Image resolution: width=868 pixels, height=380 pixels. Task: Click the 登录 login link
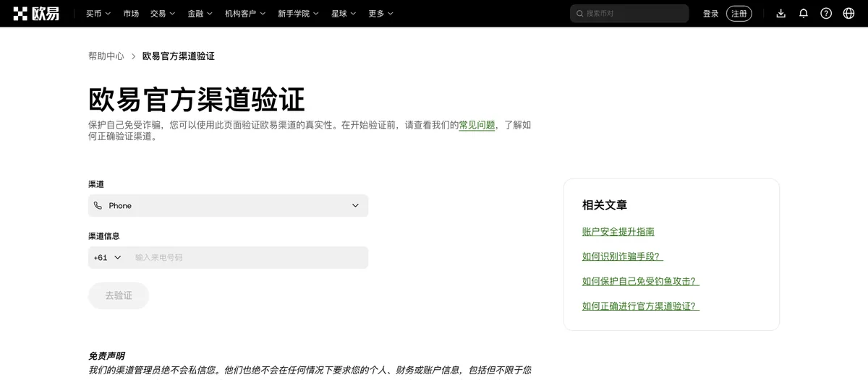711,14
